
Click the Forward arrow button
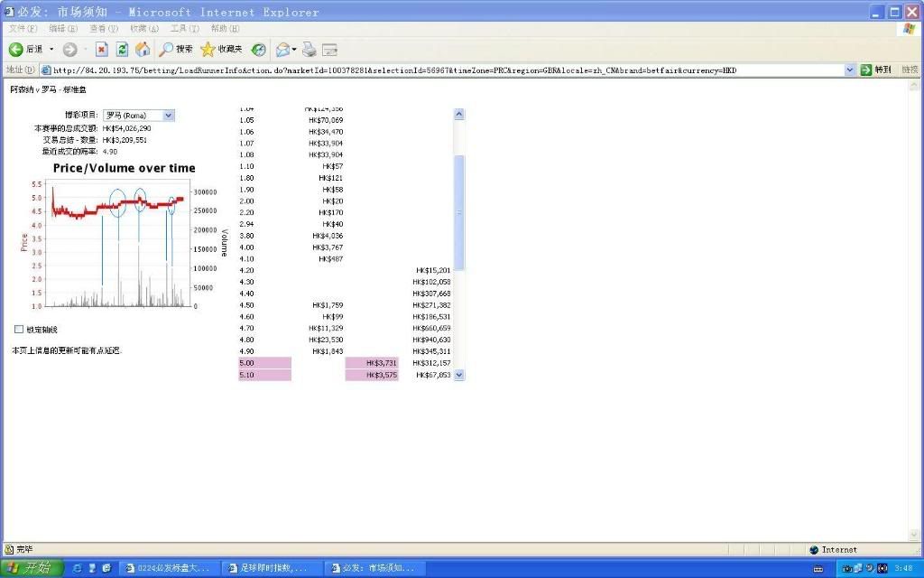(x=70, y=49)
